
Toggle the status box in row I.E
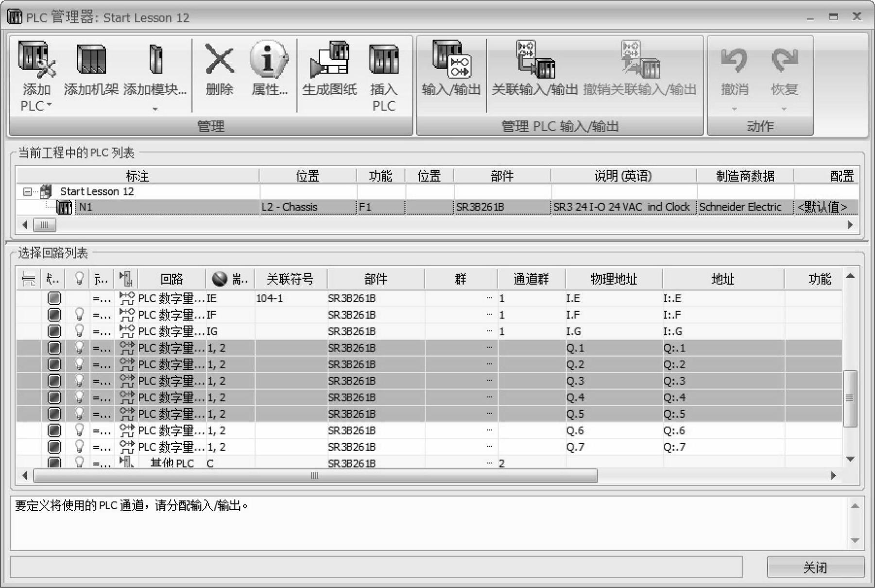tap(54, 298)
